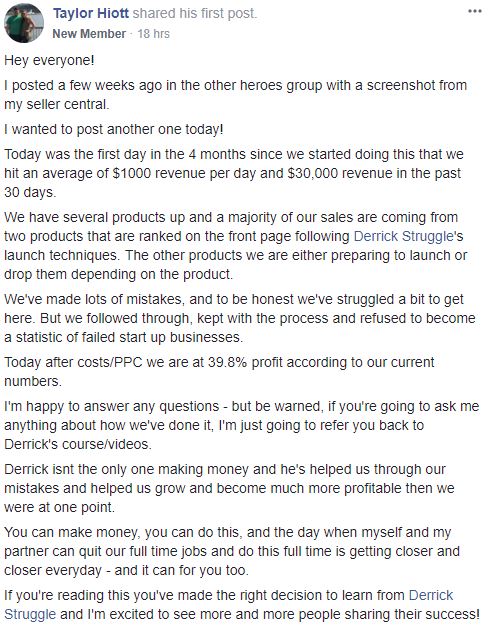Viewport: 489px width, 632px height.
Task: Click the 'If you're reading this' closing paragraph
Action: [242, 605]
